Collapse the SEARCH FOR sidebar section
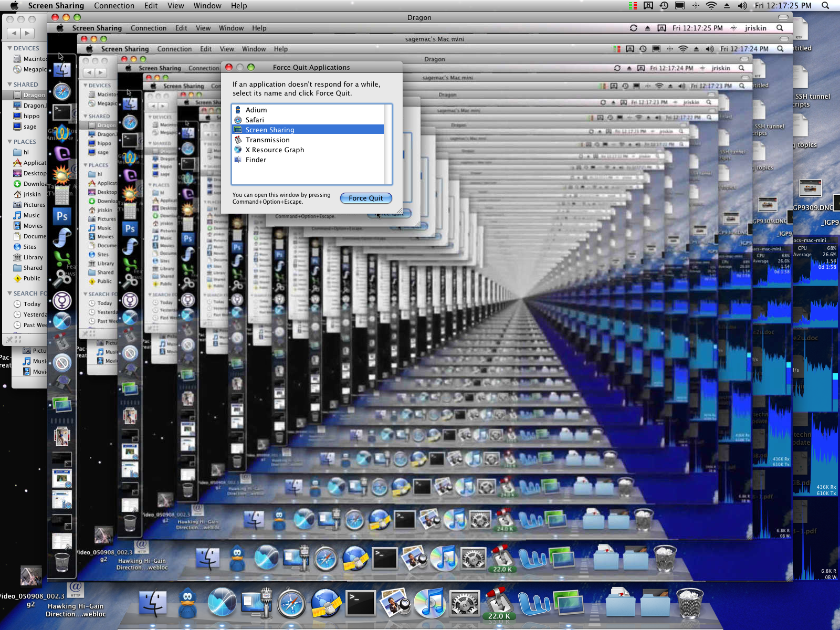 pyautogui.click(x=10, y=293)
